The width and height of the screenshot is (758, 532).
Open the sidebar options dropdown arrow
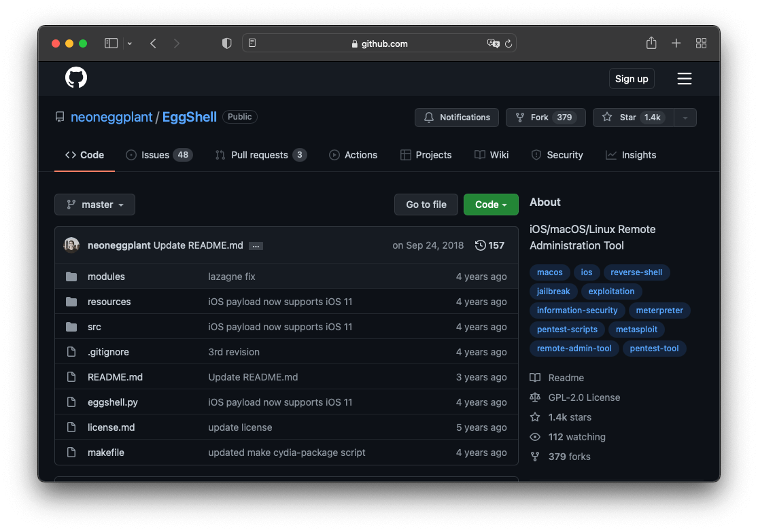130,43
